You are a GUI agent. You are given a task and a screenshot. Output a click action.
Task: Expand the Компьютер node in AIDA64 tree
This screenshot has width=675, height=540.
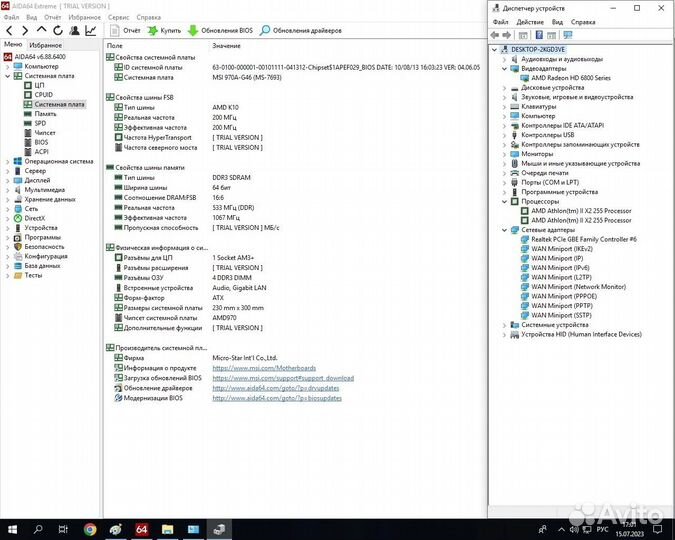[x=7, y=67]
